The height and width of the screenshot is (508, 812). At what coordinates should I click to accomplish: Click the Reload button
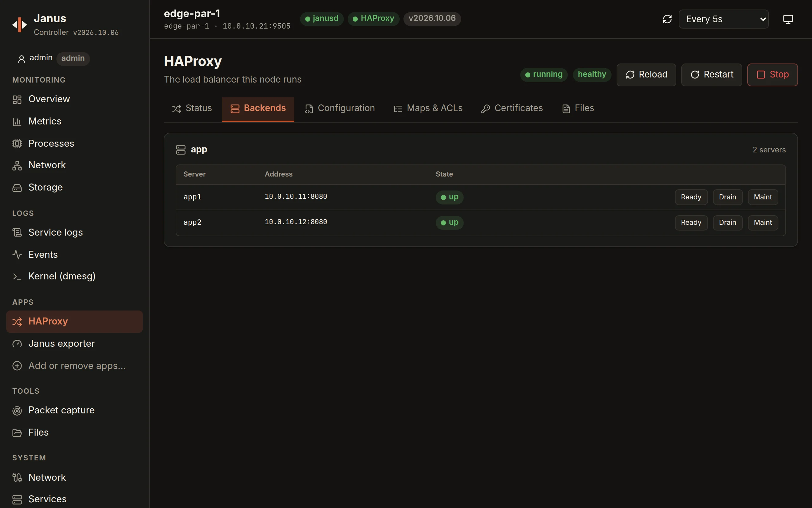pyautogui.click(x=646, y=75)
